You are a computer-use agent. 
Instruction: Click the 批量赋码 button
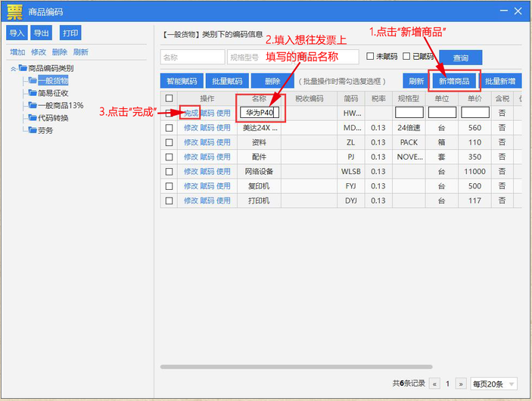227,81
